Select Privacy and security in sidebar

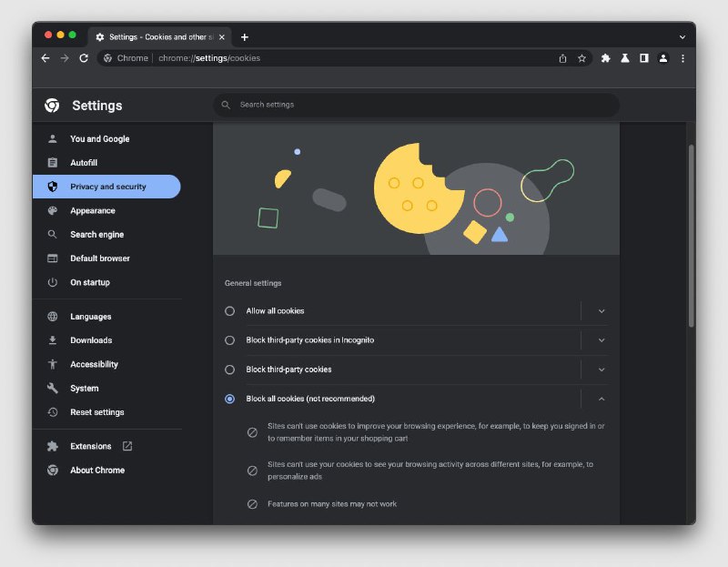tap(106, 187)
